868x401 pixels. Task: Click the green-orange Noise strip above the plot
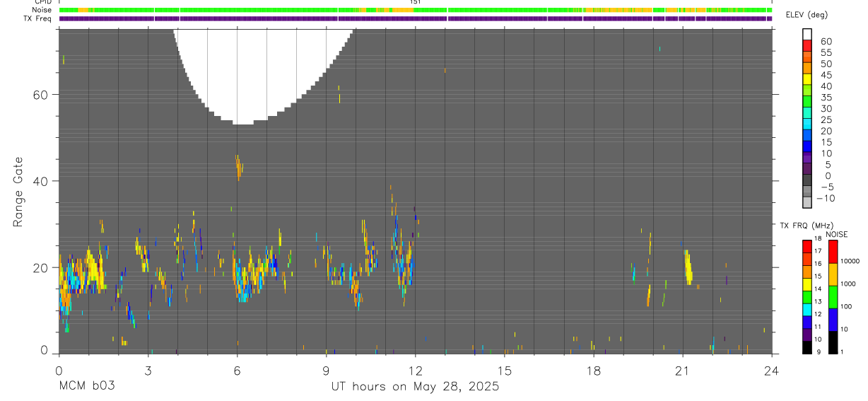(416, 11)
